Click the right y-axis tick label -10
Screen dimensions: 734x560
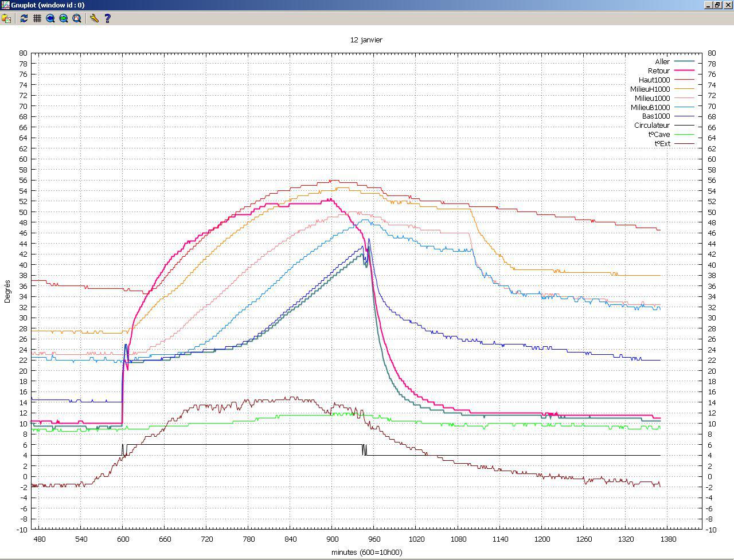pyautogui.click(x=713, y=530)
